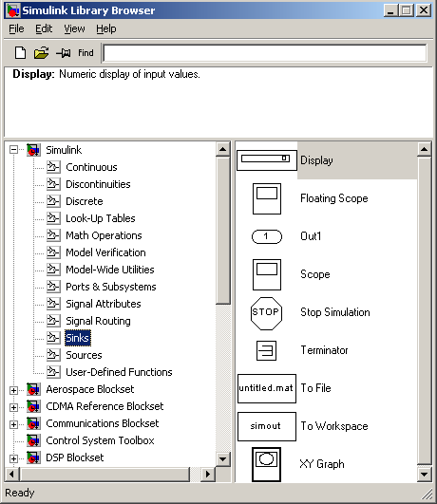Expand the Aerospace Blockset node
This screenshot has width=437, height=504.
(x=13, y=390)
